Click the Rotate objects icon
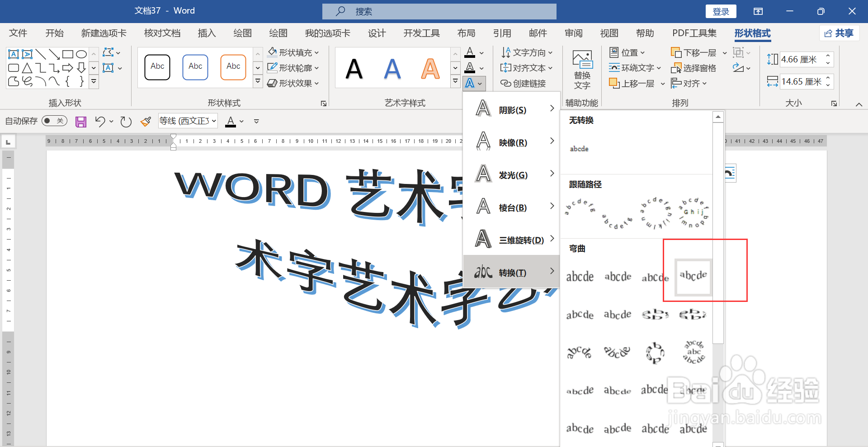Viewport: 868px width, 447px height. [738, 68]
